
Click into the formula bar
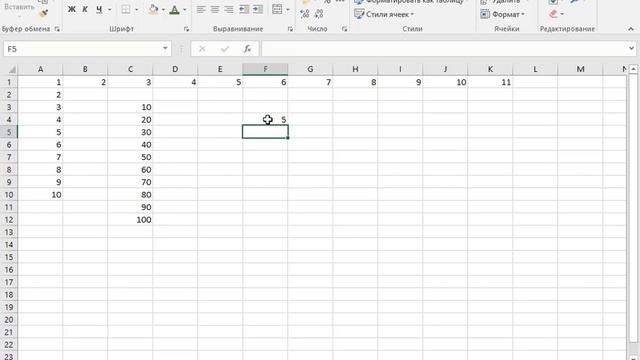click(x=444, y=49)
